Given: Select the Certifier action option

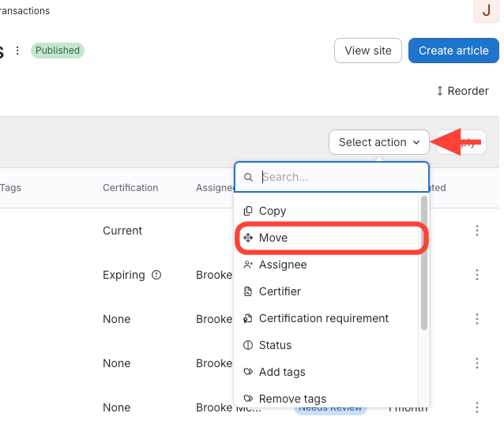Looking at the screenshot, I should click(x=280, y=291).
